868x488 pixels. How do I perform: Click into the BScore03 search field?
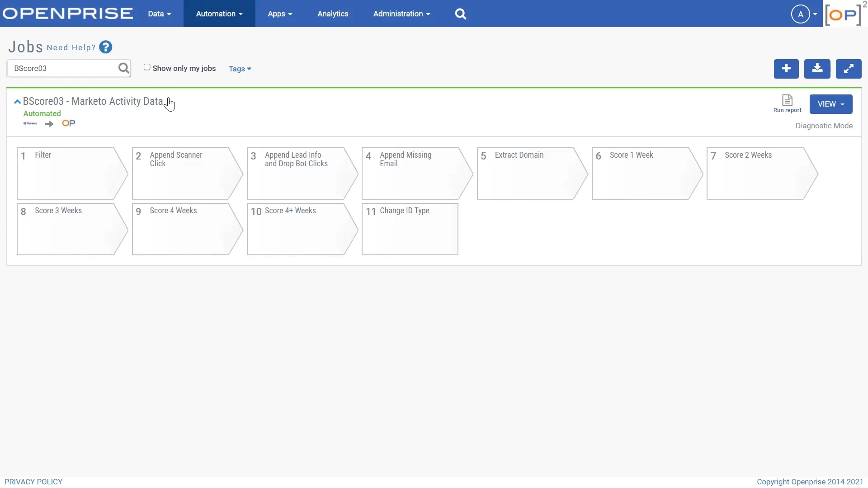coord(63,69)
